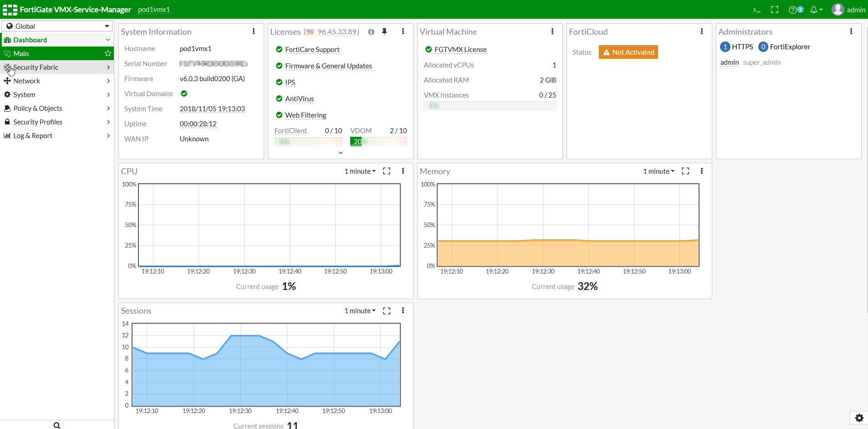Open Security Profiles menu
The width and height of the screenshot is (868, 429).
click(57, 122)
